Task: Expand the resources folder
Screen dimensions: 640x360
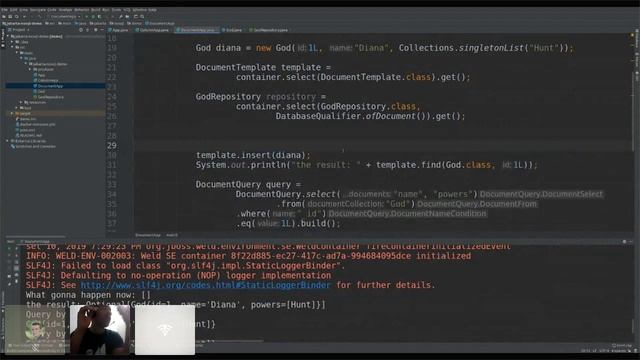Action: point(21,102)
